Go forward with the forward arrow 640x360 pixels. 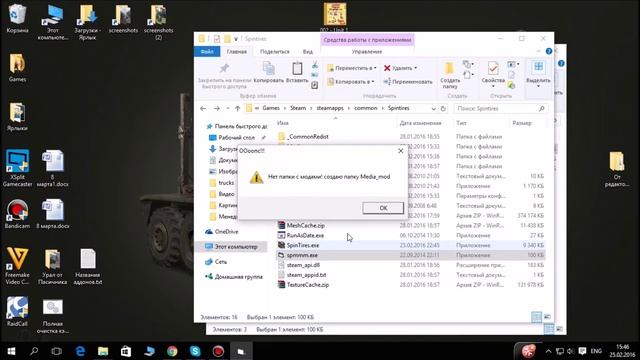coord(216,108)
